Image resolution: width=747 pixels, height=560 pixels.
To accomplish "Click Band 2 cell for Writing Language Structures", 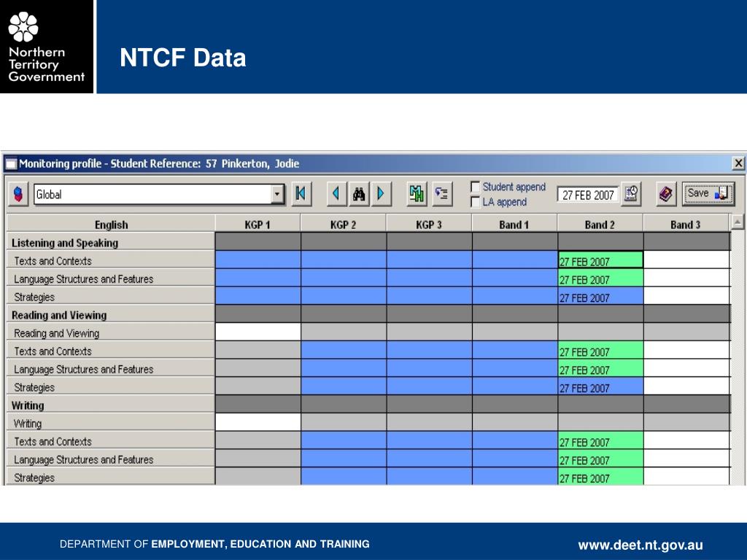I will [x=600, y=459].
